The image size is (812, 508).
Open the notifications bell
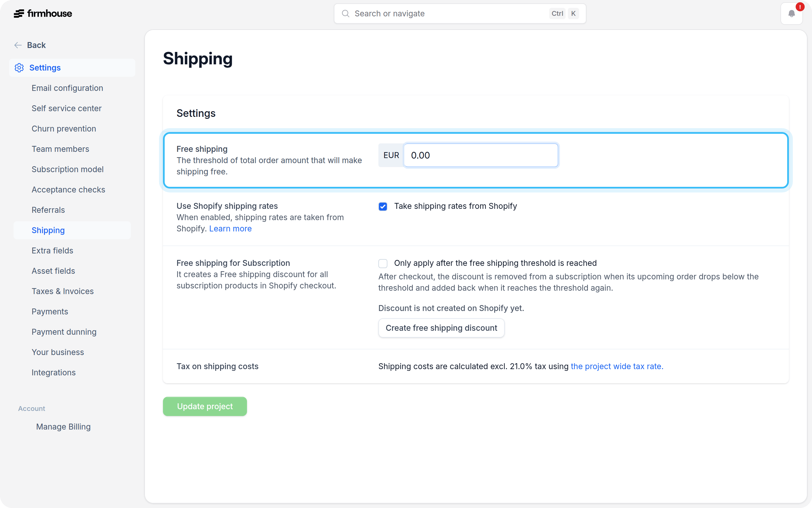click(791, 14)
